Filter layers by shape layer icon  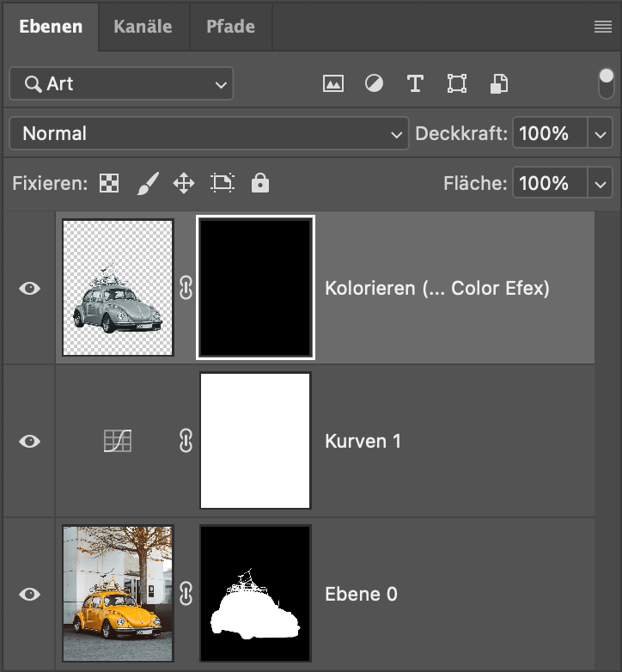(x=457, y=83)
